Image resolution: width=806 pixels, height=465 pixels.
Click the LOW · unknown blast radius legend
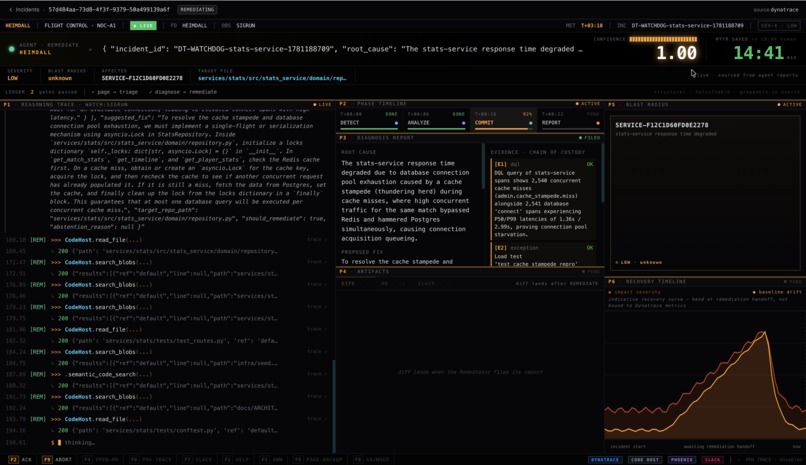[x=638, y=263]
